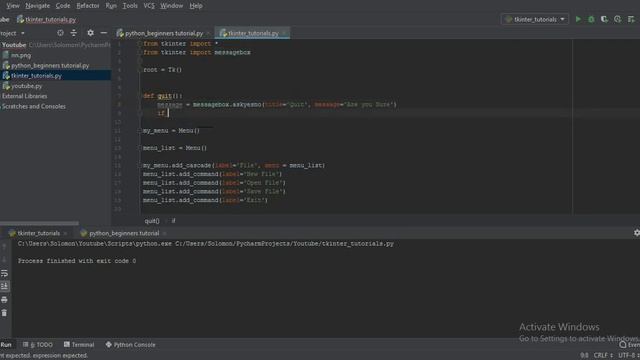The height and width of the screenshot is (360, 640).
Task: Toggle soft-wrap in Run console
Action: pyautogui.click(x=4, y=273)
